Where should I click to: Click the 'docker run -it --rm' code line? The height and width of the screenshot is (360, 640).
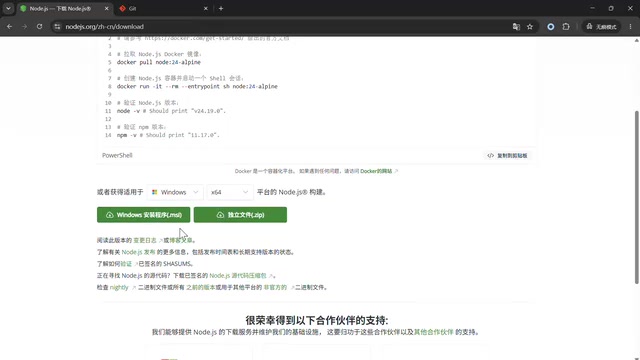[x=197, y=87]
